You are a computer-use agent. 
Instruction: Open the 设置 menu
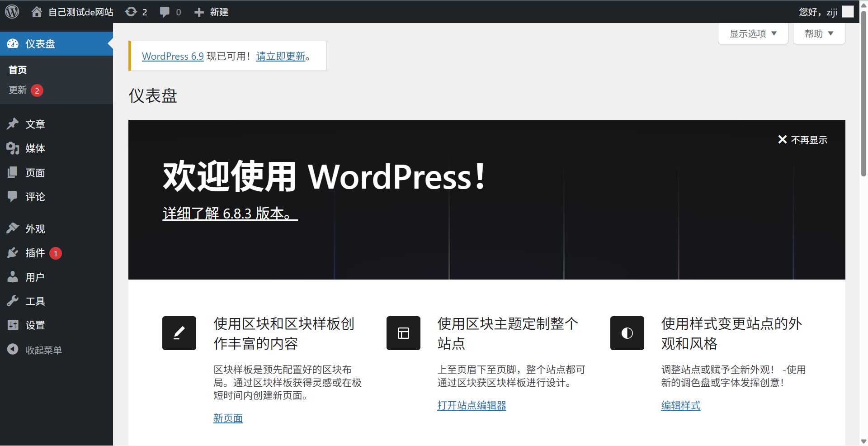coord(57,325)
